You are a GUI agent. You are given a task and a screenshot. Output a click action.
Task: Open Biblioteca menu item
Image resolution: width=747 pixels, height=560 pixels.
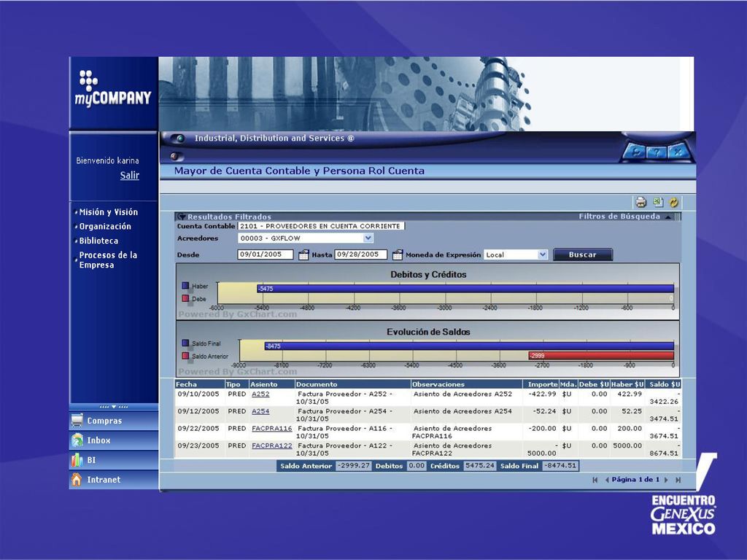[x=98, y=241]
